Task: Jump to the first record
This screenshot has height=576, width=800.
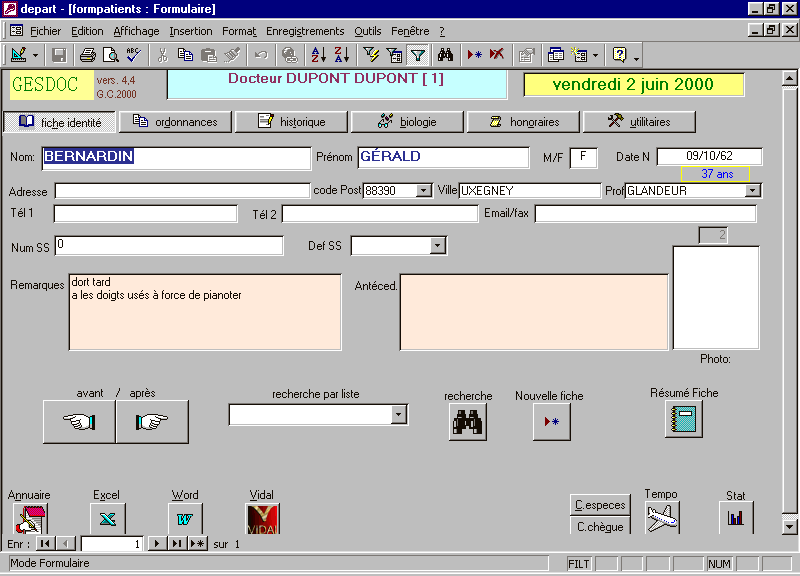Action: pyautogui.click(x=45, y=544)
